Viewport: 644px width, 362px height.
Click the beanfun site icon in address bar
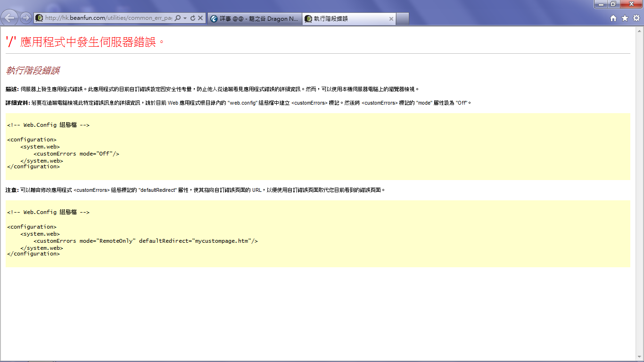(x=40, y=18)
